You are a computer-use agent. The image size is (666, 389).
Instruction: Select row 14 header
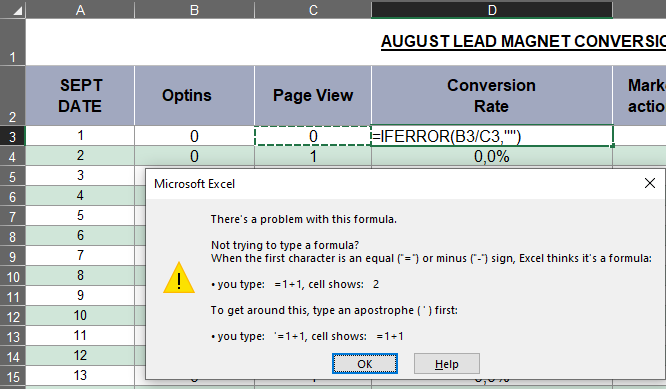[x=13, y=356]
